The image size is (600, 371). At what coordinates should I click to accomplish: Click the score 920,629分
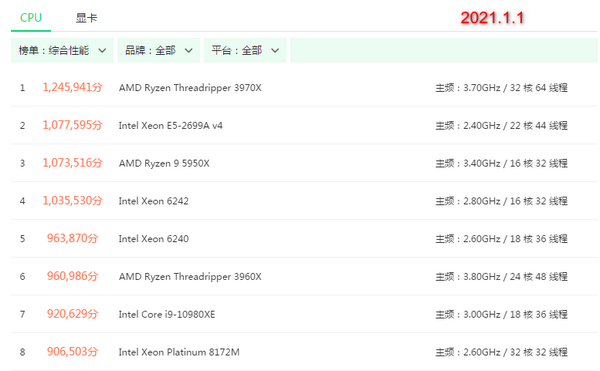pyautogui.click(x=72, y=314)
